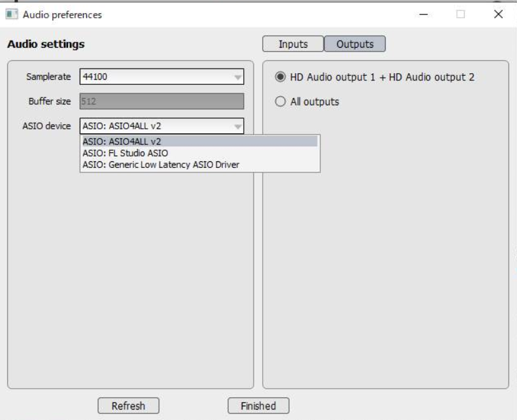The image size is (517, 420).
Task: Select HD Audio output 1 + 2 radio button
Action: pos(280,77)
